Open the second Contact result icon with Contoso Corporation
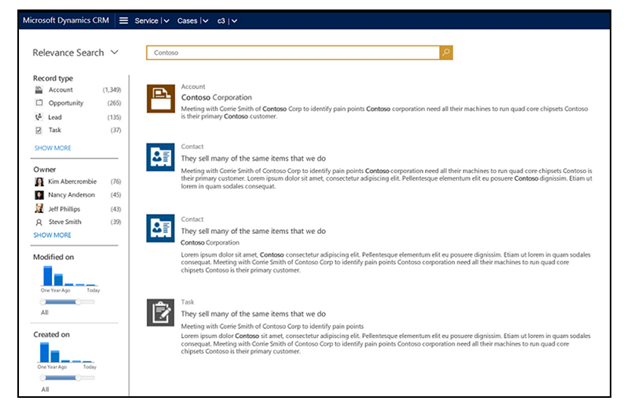This screenshot has height=416, width=624. [x=160, y=228]
